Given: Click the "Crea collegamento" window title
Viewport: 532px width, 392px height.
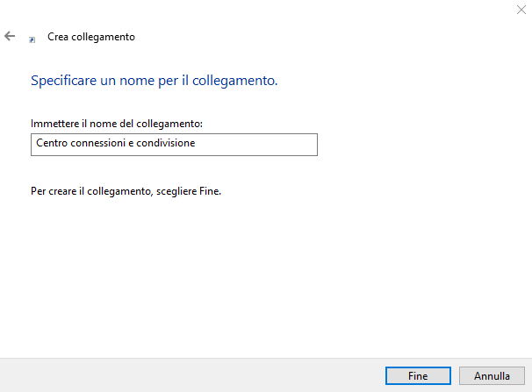Looking at the screenshot, I should coord(91,37).
